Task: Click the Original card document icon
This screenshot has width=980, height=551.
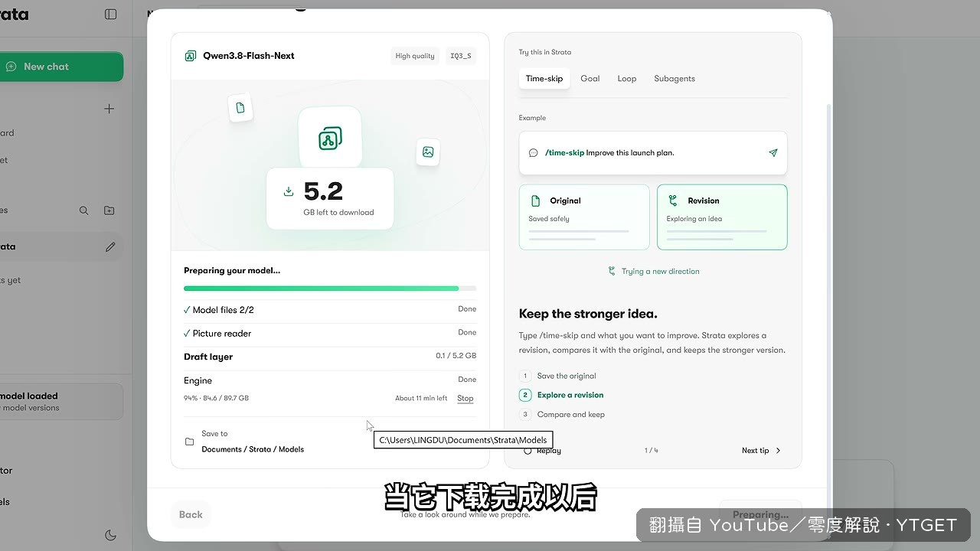Action: point(536,201)
